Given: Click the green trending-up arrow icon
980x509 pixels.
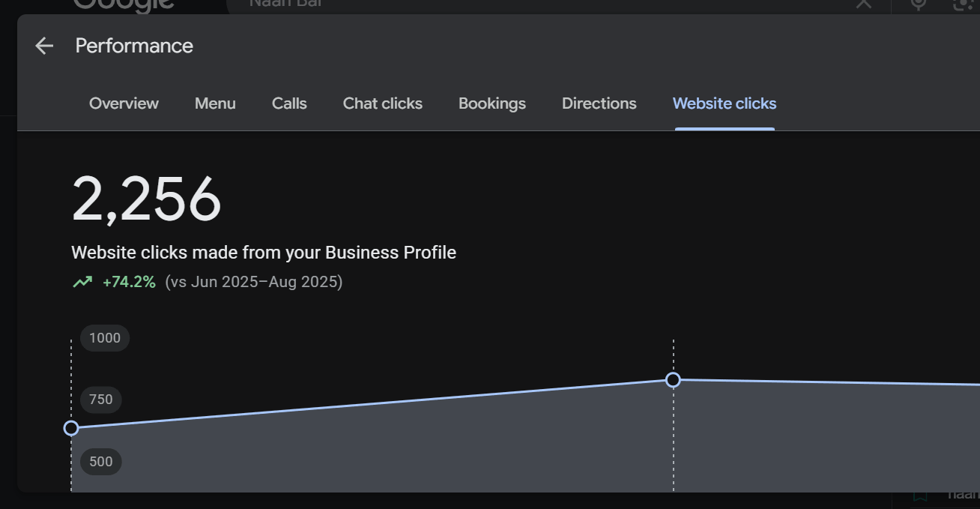Looking at the screenshot, I should coord(82,282).
